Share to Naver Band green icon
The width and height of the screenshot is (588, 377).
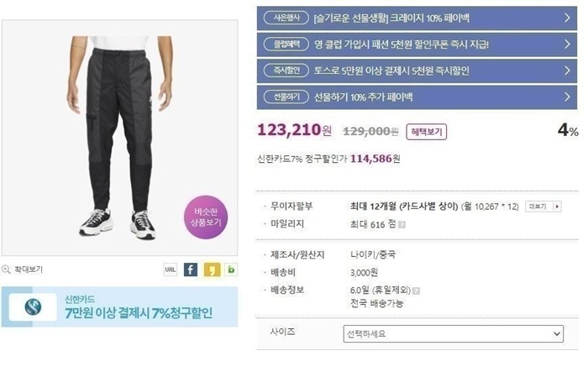[231, 270]
